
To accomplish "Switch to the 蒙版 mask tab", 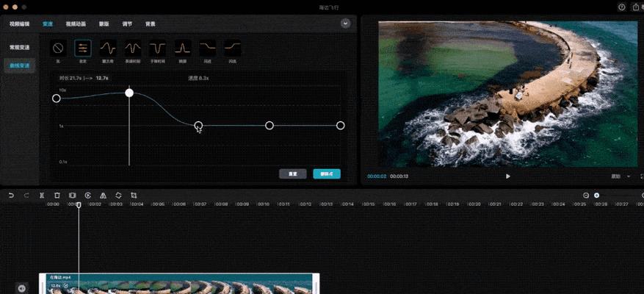I will click(104, 24).
